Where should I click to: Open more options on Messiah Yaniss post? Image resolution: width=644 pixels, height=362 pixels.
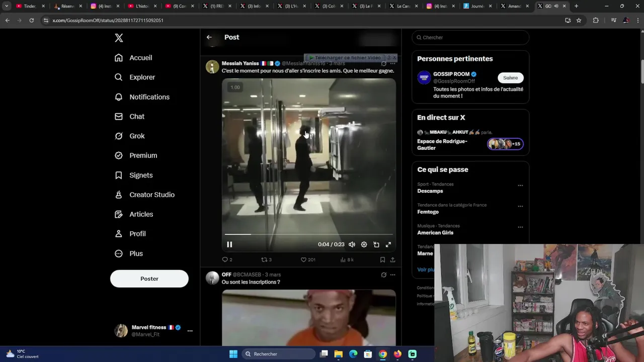(x=393, y=64)
